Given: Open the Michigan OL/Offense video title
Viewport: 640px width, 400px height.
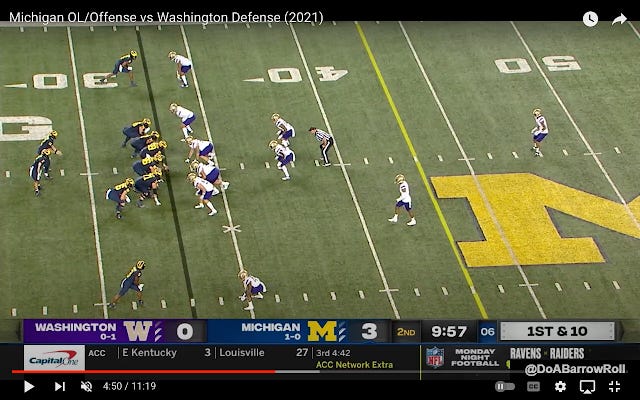Looking at the screenshot, I should pyautogui.click(x=166, y=18).
